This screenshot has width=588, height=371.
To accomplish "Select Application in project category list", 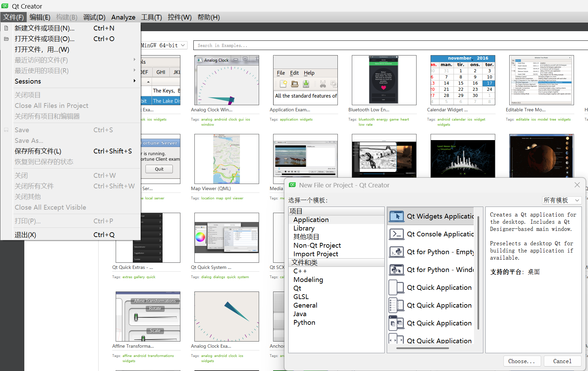I will tap(336, 220).
